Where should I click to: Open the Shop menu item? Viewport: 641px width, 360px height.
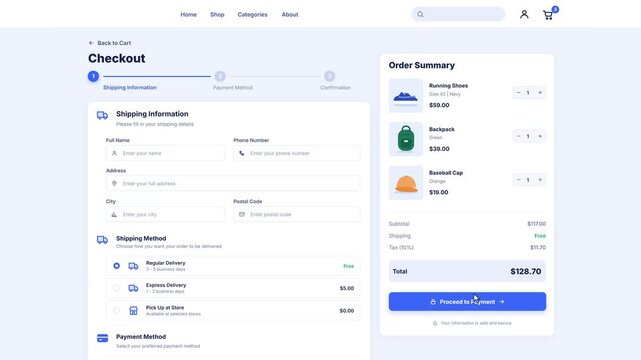tap(217, 14)
